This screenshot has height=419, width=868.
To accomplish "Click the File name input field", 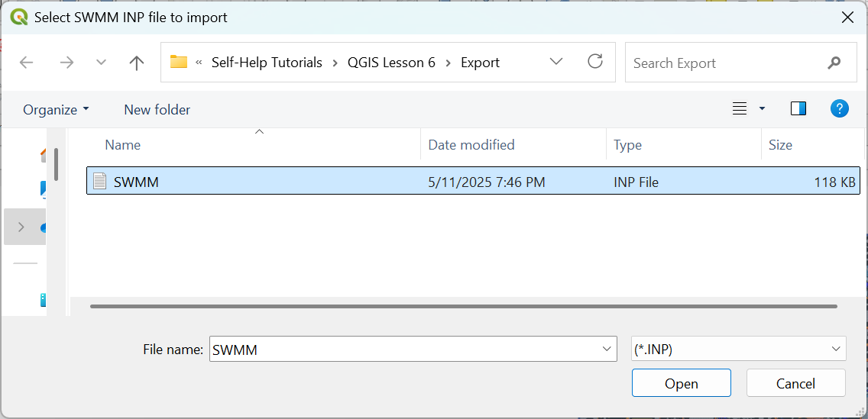I will (403, 350).
